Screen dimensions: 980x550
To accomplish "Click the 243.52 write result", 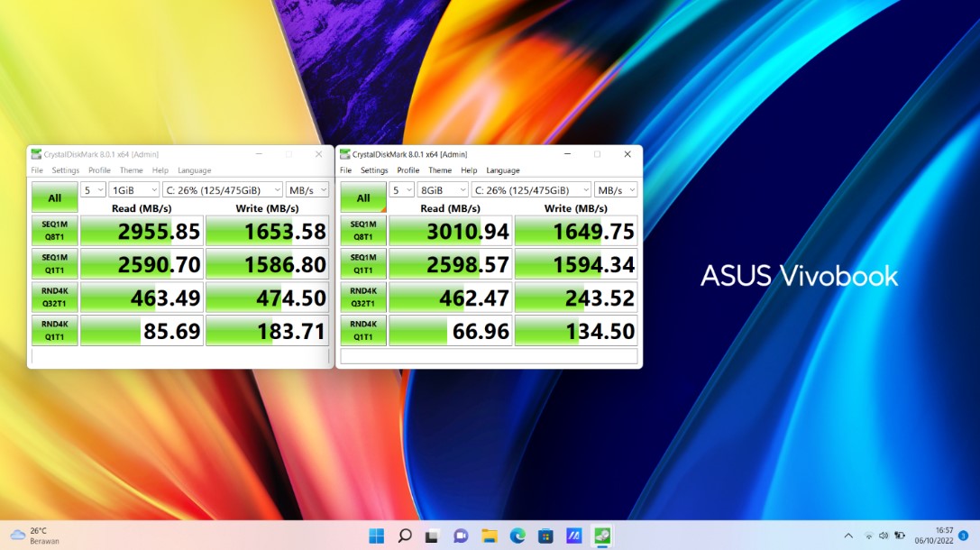I will point(576,297).
